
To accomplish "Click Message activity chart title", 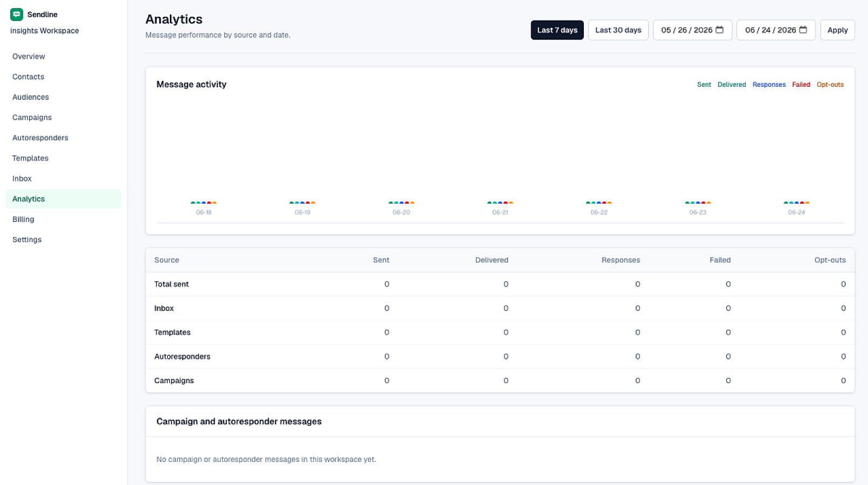I will pyautogui.click(x=191, y=84).
